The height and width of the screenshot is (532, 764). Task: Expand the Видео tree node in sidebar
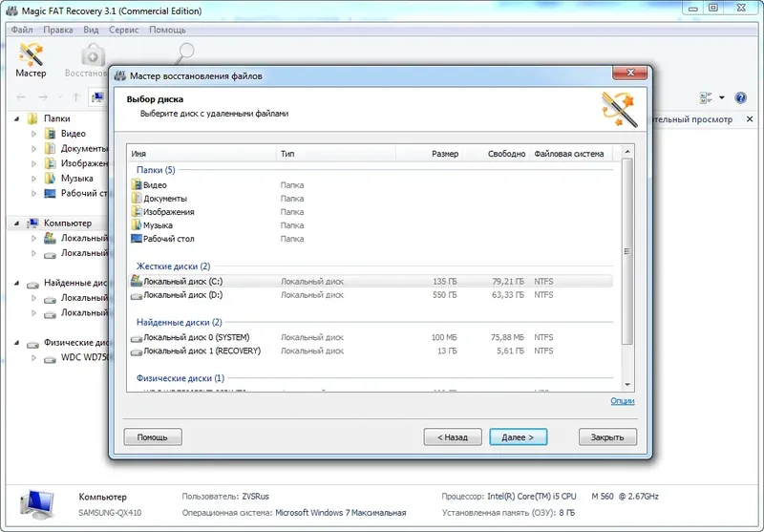point(33,134)
